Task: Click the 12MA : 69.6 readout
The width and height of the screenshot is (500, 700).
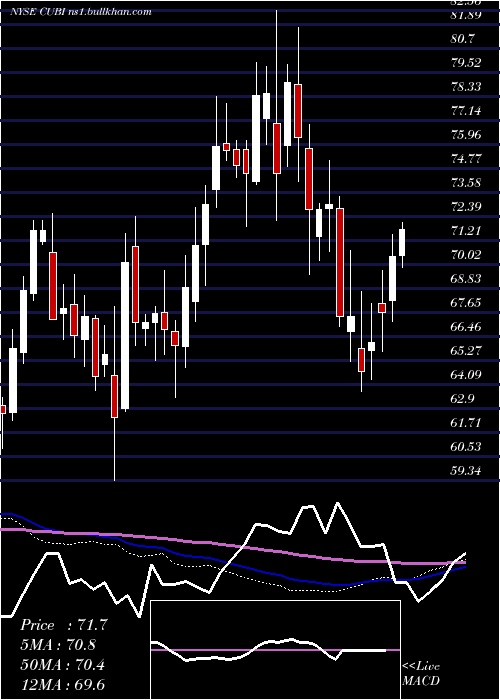Action: (62, 684)
